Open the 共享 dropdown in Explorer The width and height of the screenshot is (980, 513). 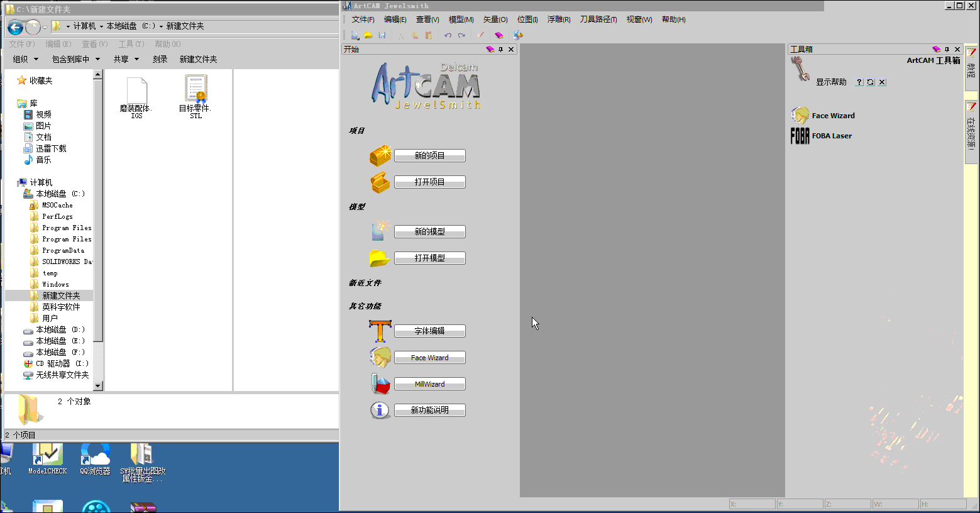(126, 59)
